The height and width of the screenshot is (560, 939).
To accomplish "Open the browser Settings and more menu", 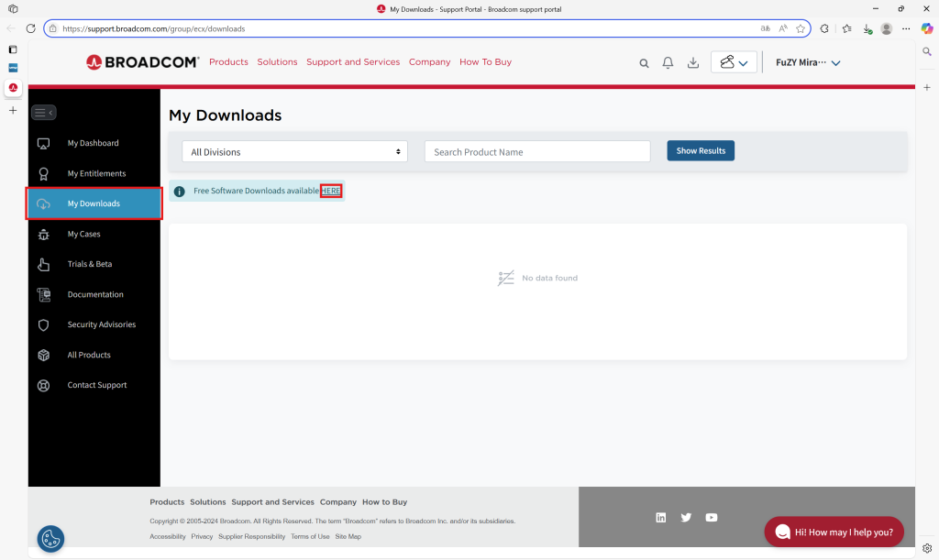I will pos(907,28).
